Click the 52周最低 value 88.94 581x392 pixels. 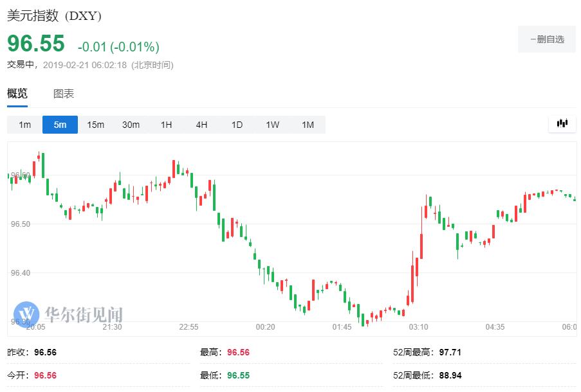coord(449,375)
